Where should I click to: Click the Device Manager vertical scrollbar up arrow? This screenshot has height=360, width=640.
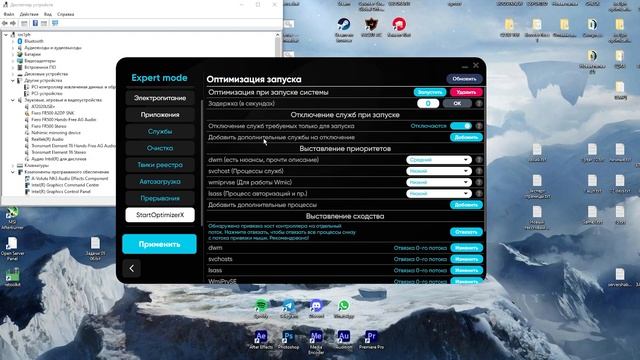coord(278,35)
